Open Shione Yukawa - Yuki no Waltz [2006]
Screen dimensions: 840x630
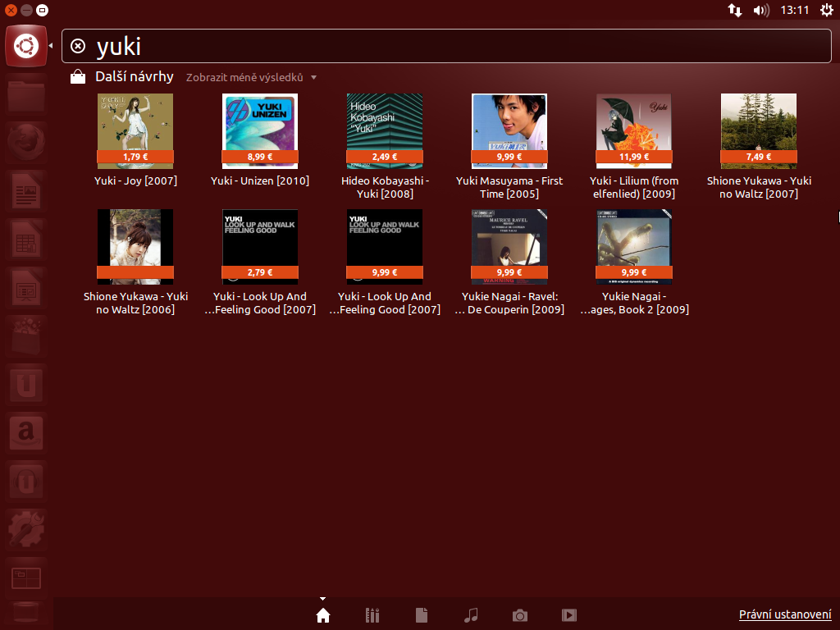(135, 262)
